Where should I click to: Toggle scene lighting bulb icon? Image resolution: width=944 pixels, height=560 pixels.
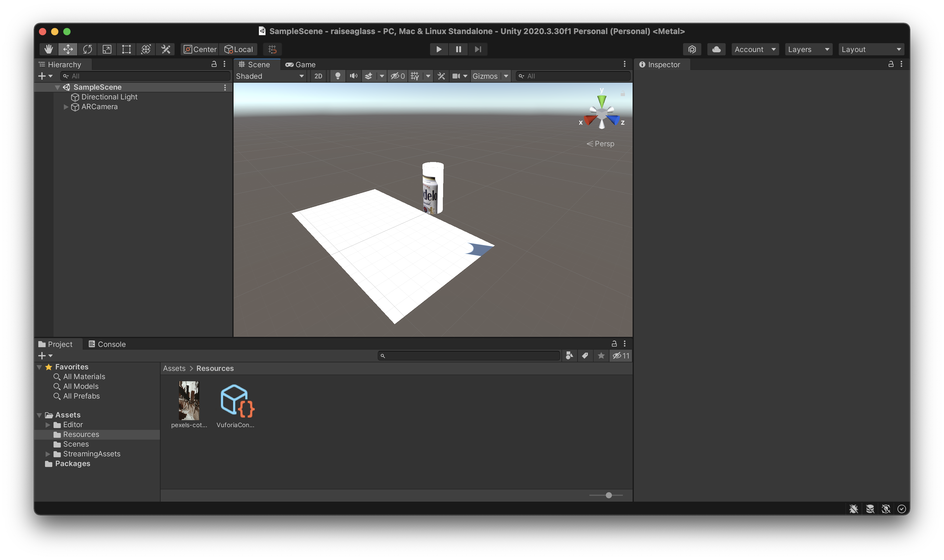tap(338, 76)
